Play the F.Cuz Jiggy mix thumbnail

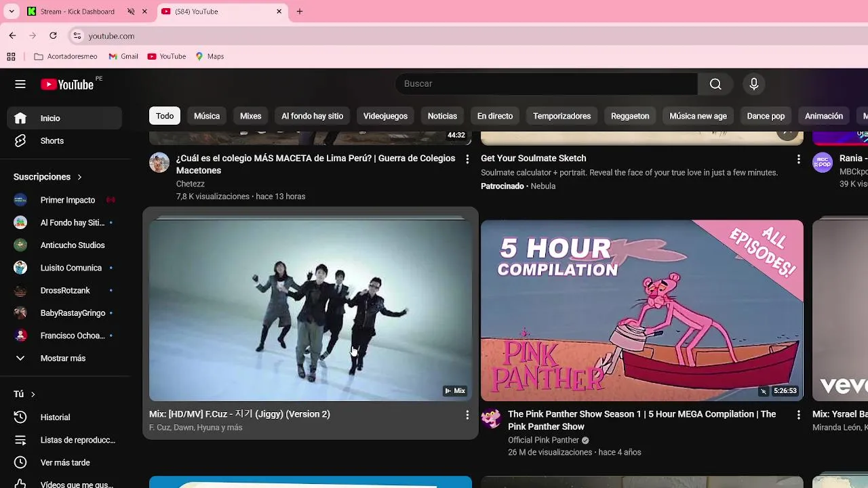click(x=311, y=309)
